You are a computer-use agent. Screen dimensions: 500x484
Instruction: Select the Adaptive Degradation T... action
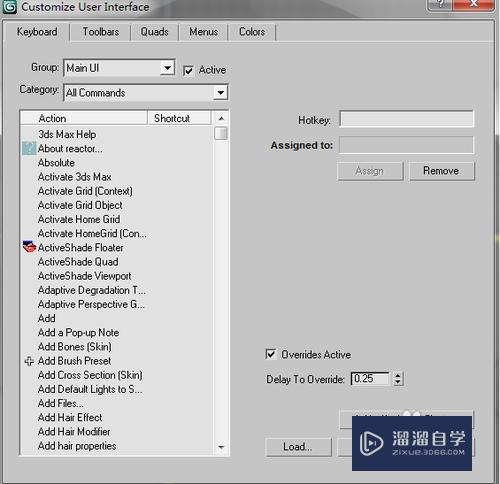[92, 290]
